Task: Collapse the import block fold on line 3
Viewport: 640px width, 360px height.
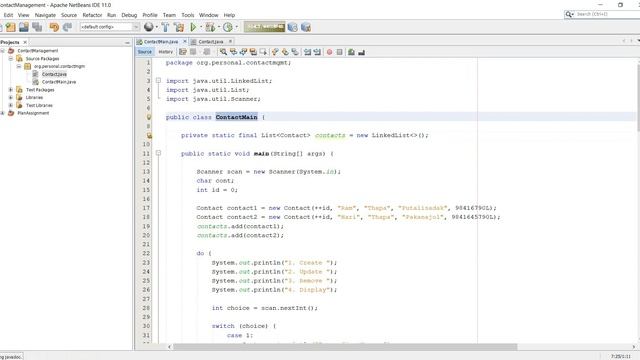Action: tap(158, 80)
